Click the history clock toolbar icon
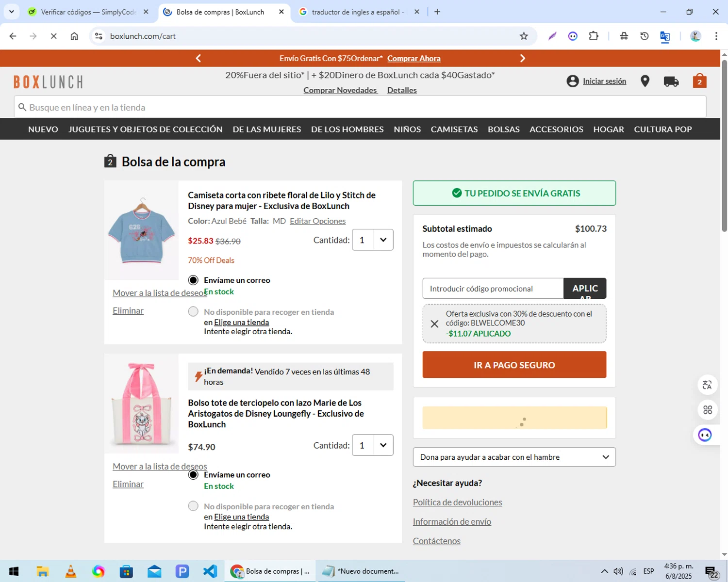Screen dimensions: 728x582 645,36
